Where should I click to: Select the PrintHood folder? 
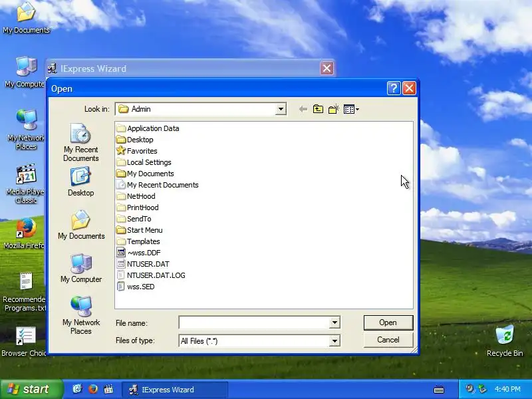(138, 207)
